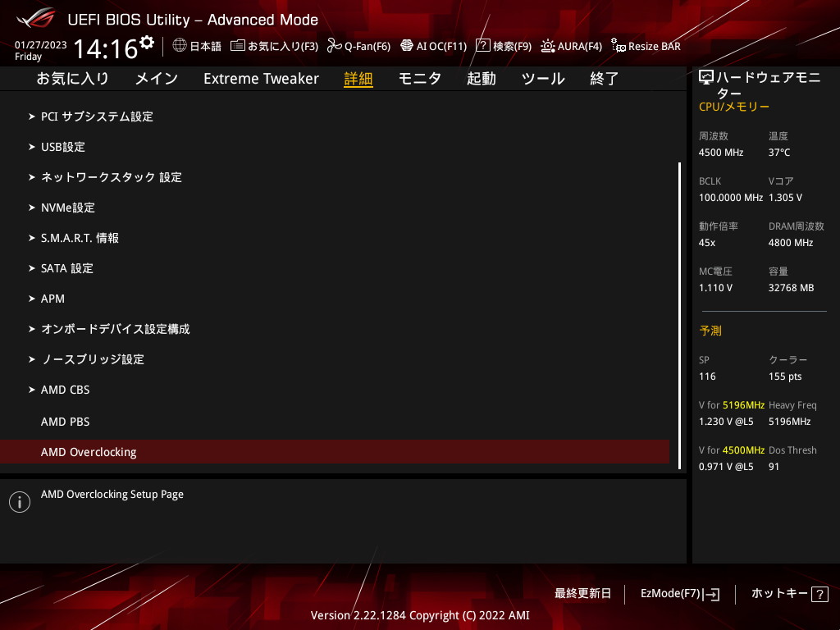This screenshot has height=630, width=840.
Task: Expand オンボードデバイス設定構成 arrow
Action: 32,329
